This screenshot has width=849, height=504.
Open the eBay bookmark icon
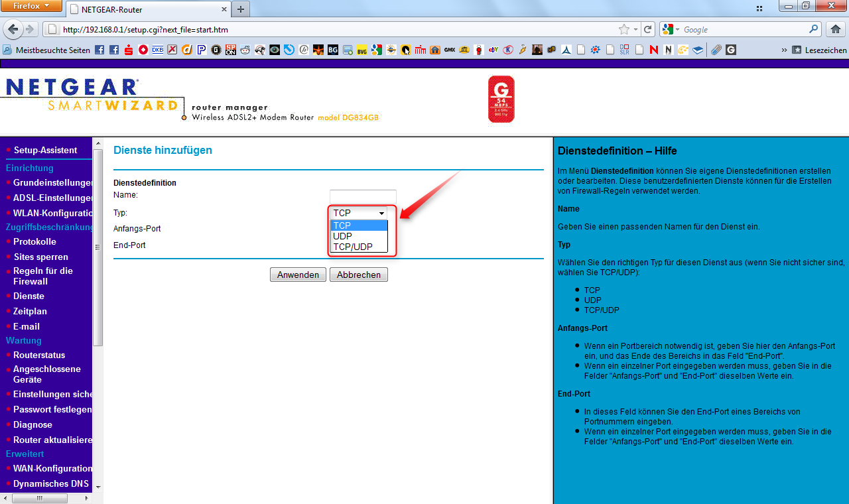493,50
